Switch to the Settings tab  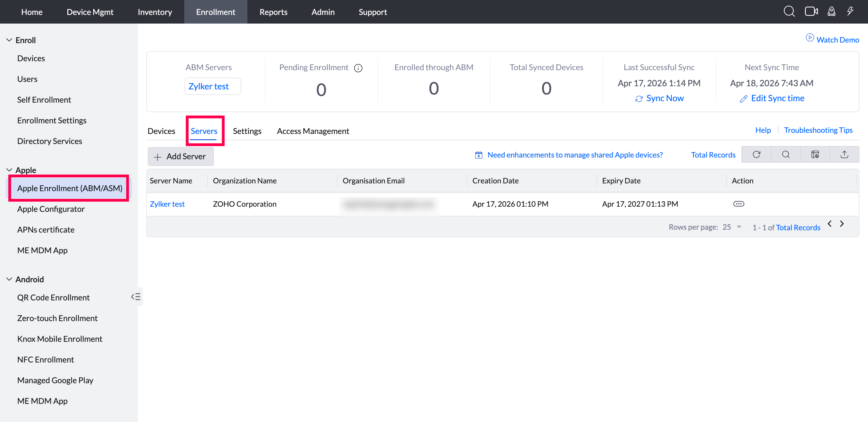tap(247, 131)
